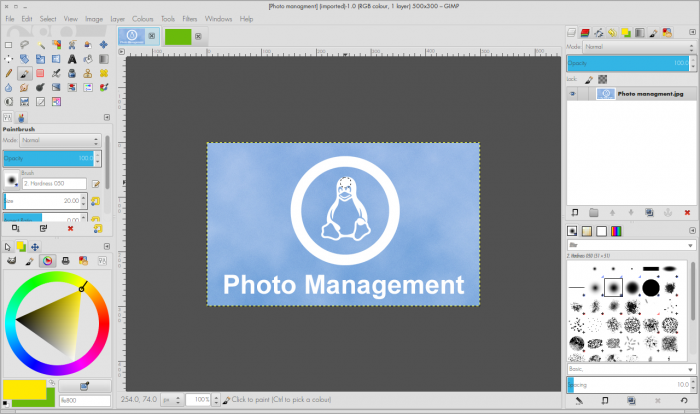Select the Smudge tool
700x414 pixels.
tap(24, 88)
